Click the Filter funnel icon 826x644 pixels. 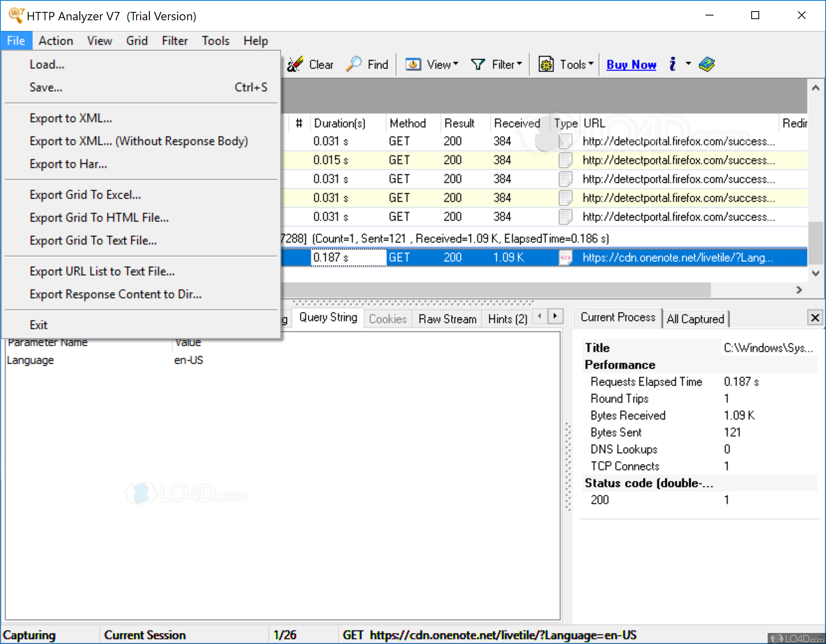click(x=478, y=64)
